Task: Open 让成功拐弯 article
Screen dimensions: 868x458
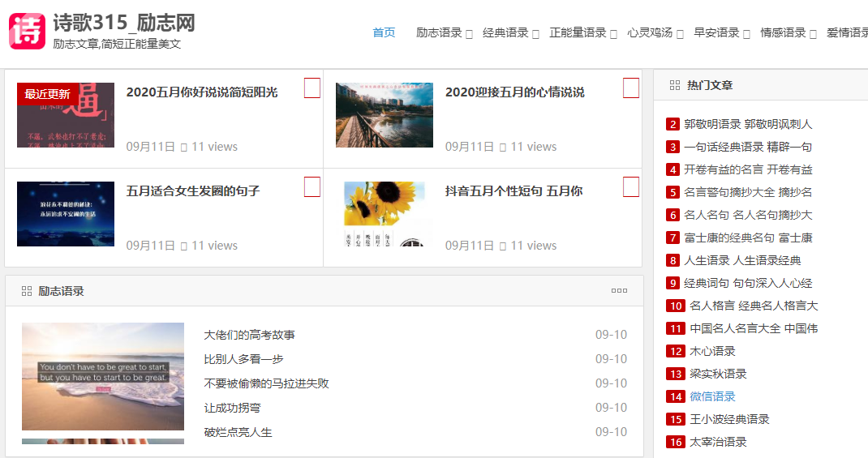Action: pos(232,408)
